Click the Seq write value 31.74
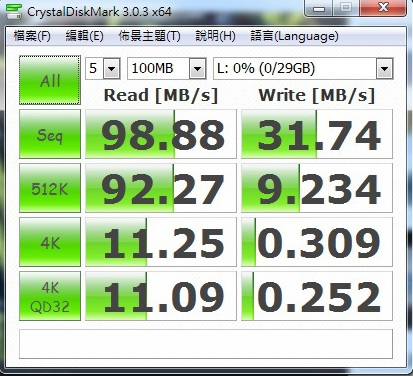The width and height of the screenshot is (413, 376). (x=317, y=134)
